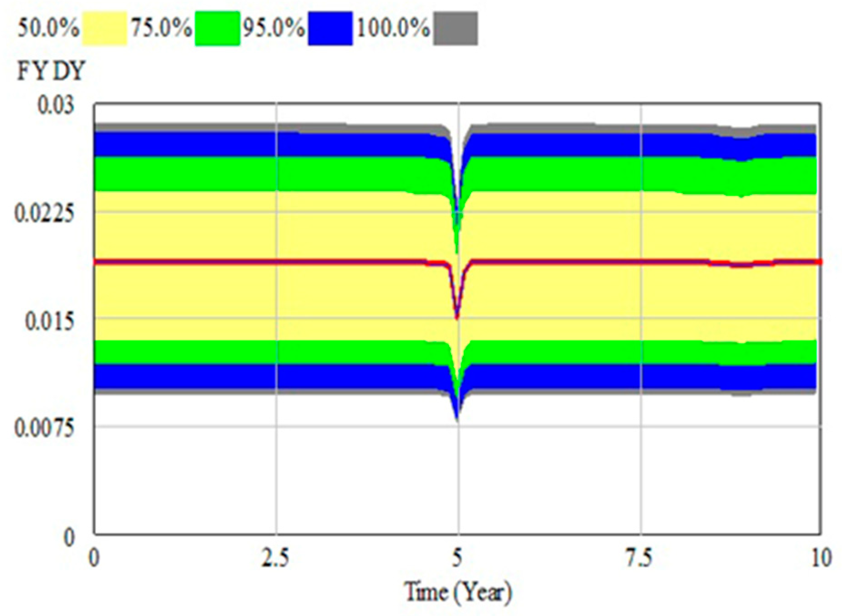Click the green 75.0% legend swatch
842x616 pixels.
217,29
